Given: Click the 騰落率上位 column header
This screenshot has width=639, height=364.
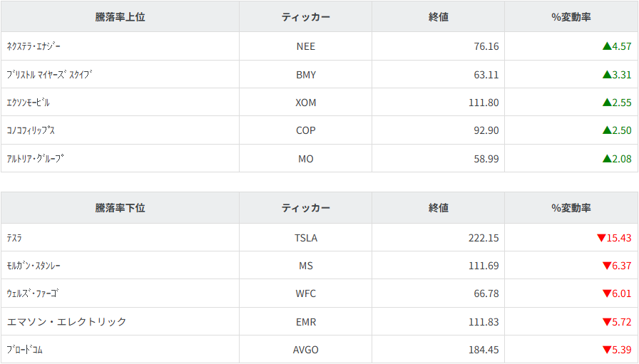Looking at the screenshot, I should [120, 17].
